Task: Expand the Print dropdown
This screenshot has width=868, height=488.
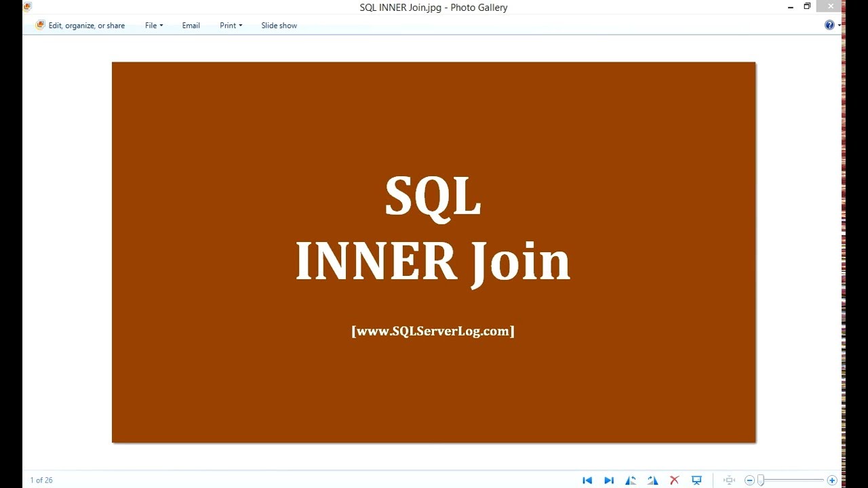Action: [x=231, y=25]
